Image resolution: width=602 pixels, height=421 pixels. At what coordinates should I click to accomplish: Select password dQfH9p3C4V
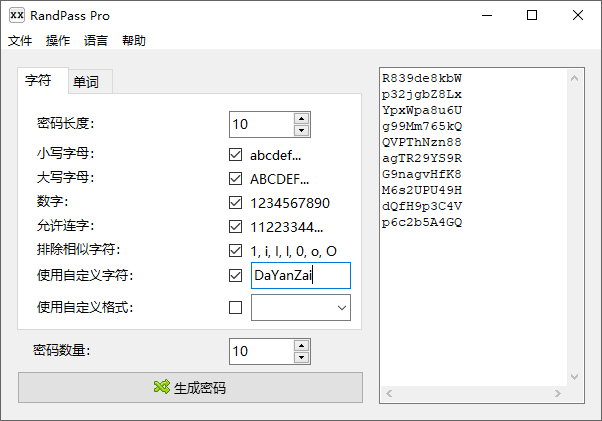pos(422,206)
